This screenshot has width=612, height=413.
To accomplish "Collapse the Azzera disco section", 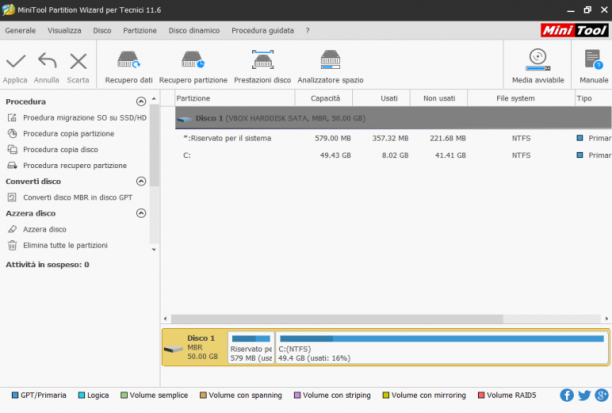I will point(141,213).
